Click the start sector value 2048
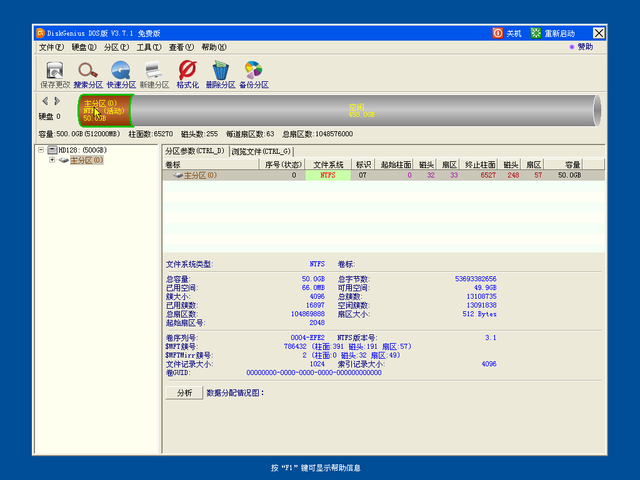 317,322
